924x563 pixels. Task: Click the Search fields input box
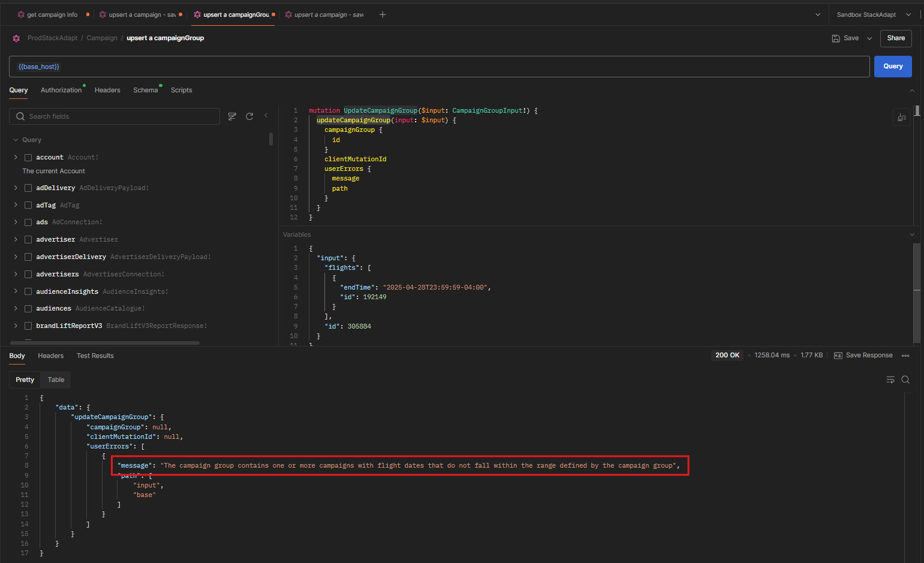115,116
